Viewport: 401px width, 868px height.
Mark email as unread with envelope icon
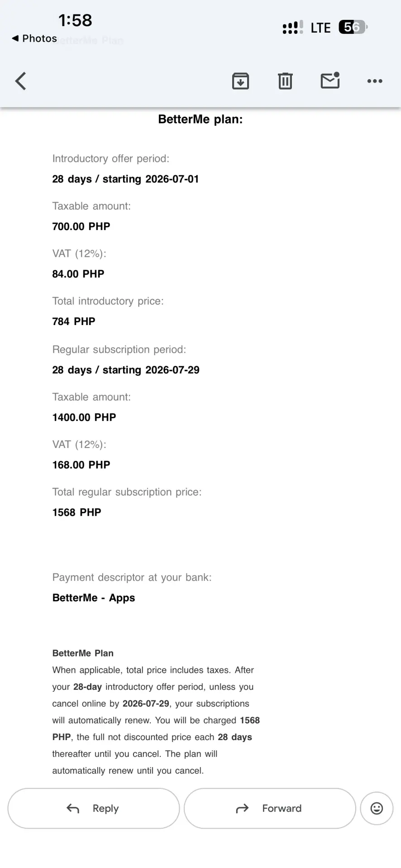[x=330, y=80]
